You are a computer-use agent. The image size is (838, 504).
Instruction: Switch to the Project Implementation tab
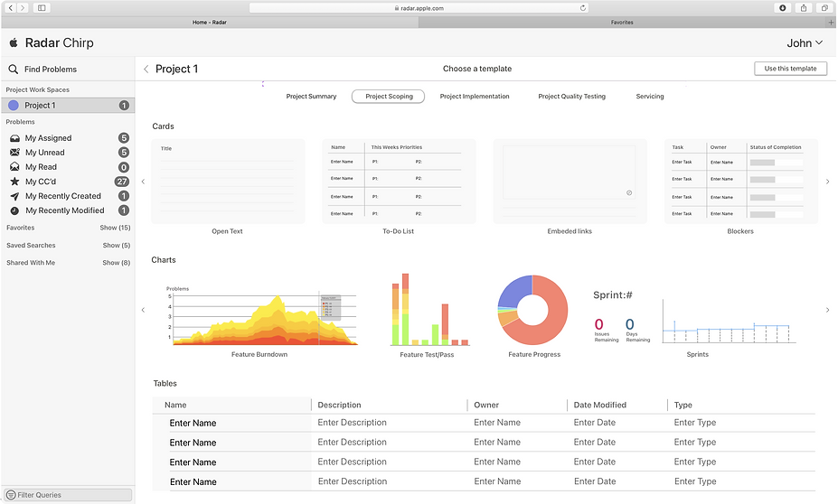click(x=475, y=97)
